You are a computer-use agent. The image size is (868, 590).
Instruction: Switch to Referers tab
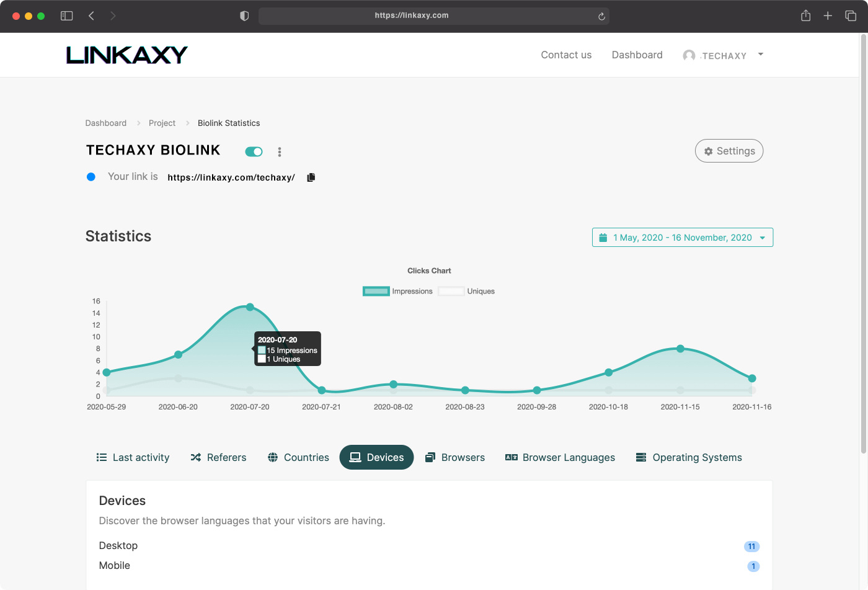(218, 457)
